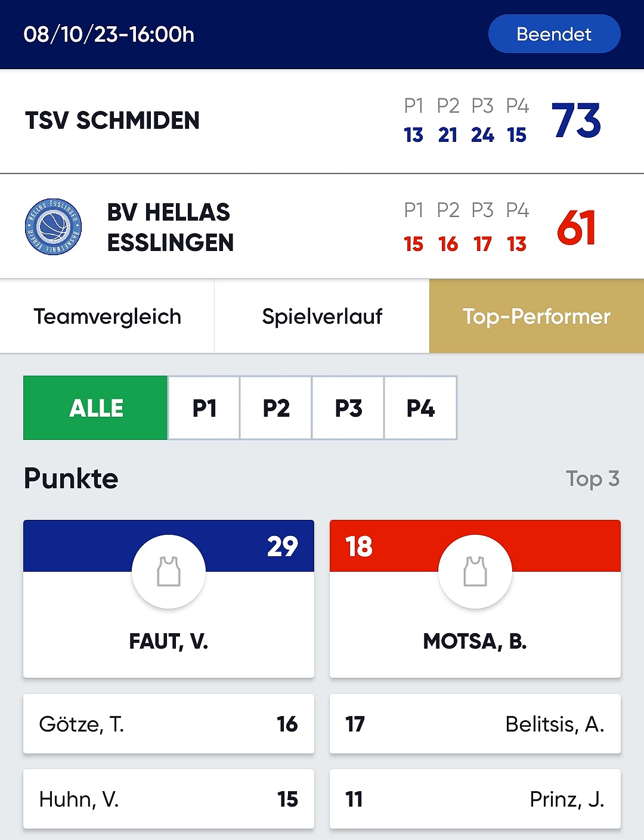Choose the P4 period filter
Image resolution: width=644 pixels, height=840 pixels.
(x=420, y=408)
